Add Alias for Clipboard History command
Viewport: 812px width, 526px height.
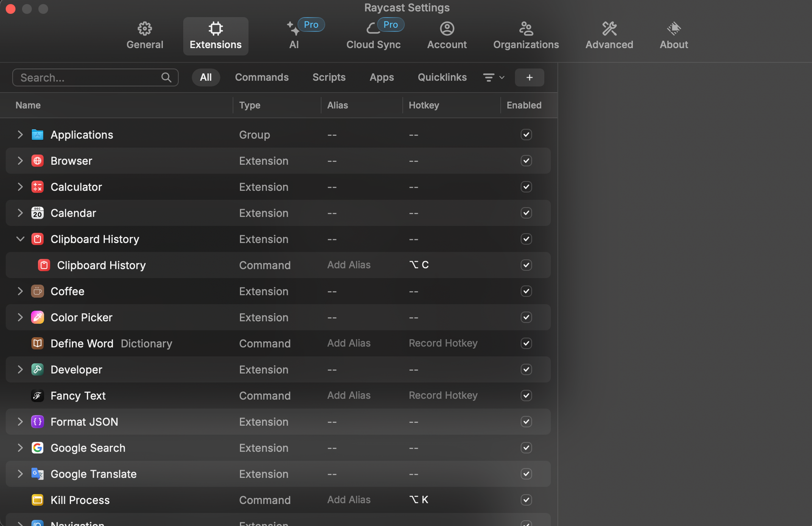[x=349, y=265]
